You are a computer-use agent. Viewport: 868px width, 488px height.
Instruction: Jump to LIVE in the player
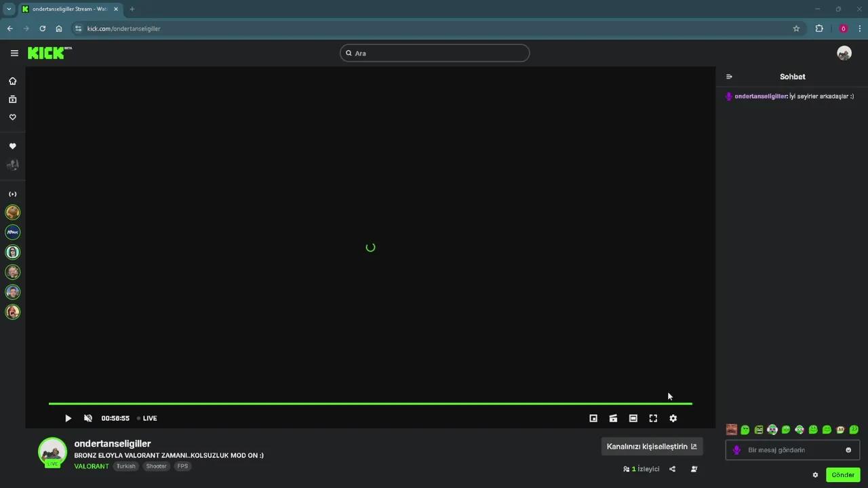coord(147,418)
